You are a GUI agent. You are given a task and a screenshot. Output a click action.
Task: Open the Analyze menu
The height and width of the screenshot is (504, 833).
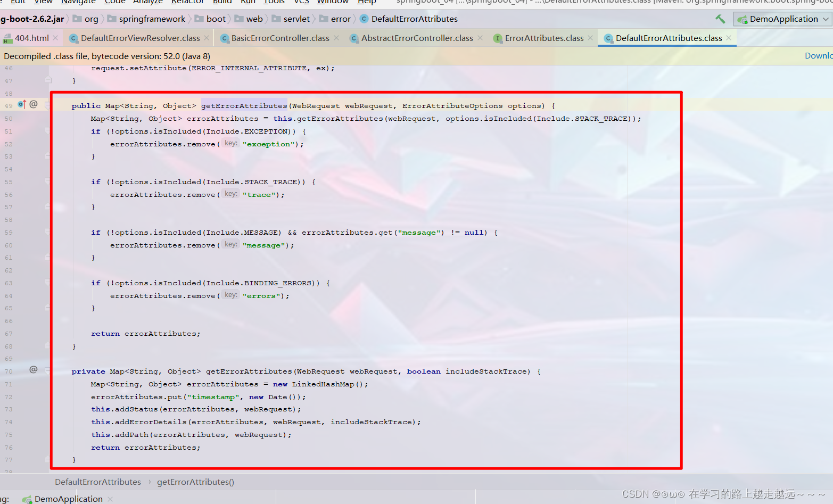[148, 2]
